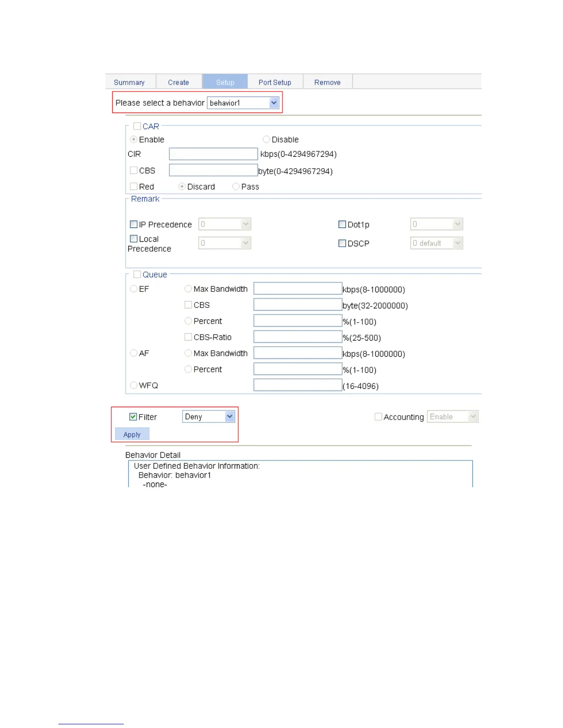
Task: Select the EF queue radio button
Action: [x=134, y=289]
